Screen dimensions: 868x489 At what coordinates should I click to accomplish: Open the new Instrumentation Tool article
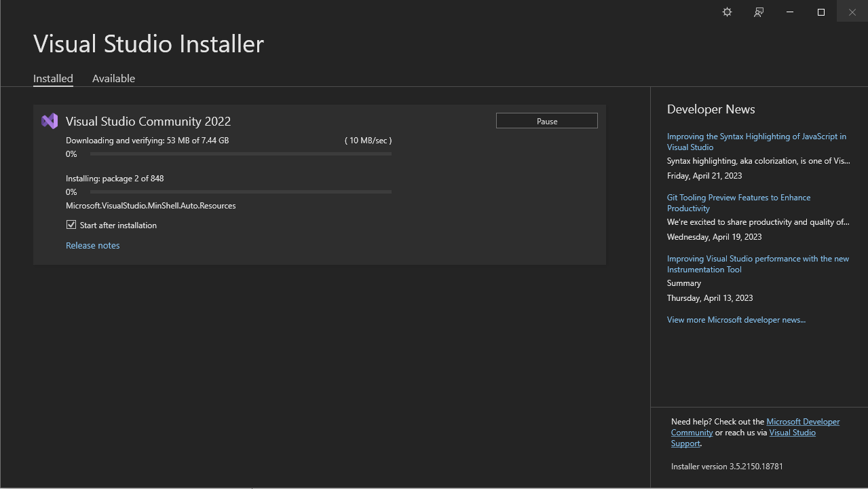(x=758, y=264)
